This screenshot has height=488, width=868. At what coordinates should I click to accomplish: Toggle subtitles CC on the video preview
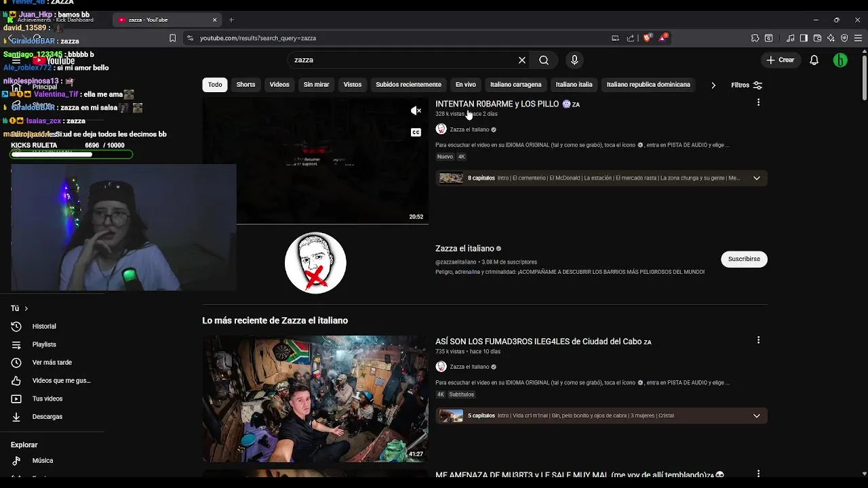(x=416, y=132)
